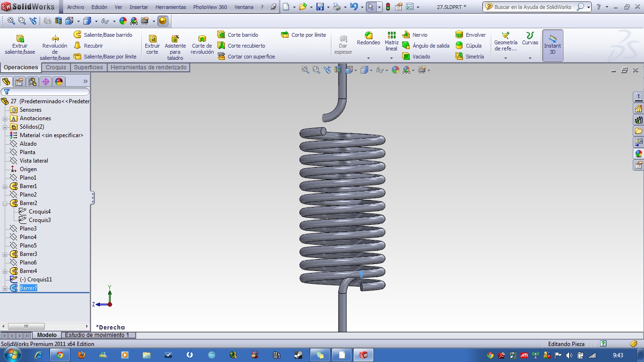644x362 pixels.
Task: Switch to Estudio de movimiento 1
Action: click(97, 335)
